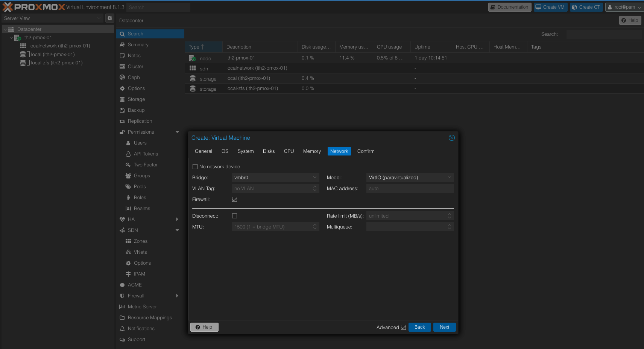Click the MAC address input field
Viewport: 644px width, 349px height.
click(x=410, y=189)
